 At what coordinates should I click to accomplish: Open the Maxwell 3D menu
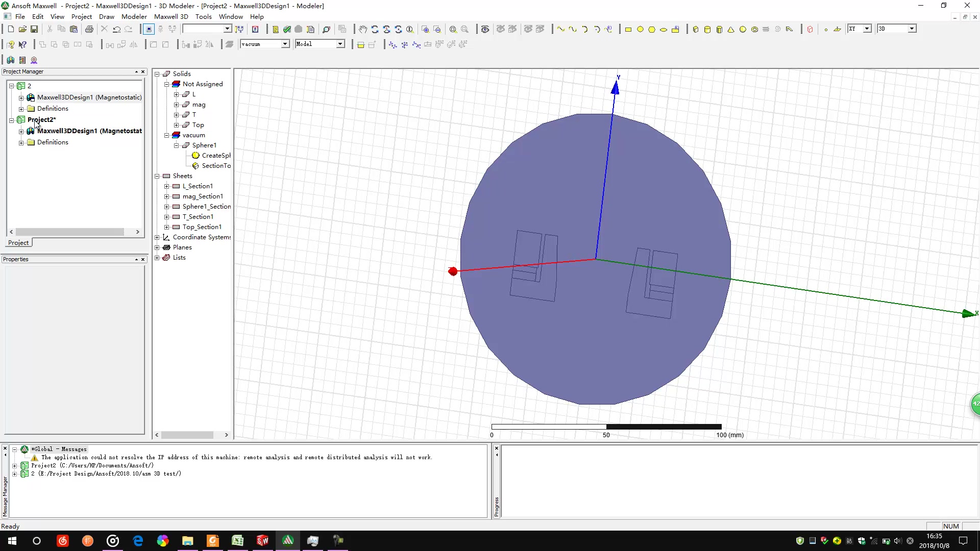point(171,16)
